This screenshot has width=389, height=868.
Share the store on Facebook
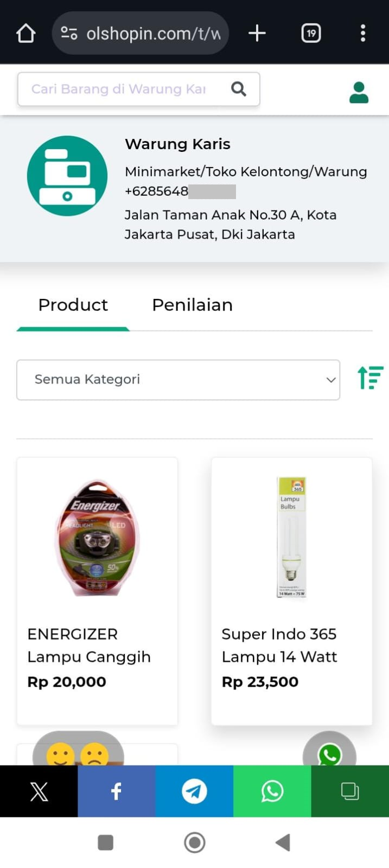116,792
